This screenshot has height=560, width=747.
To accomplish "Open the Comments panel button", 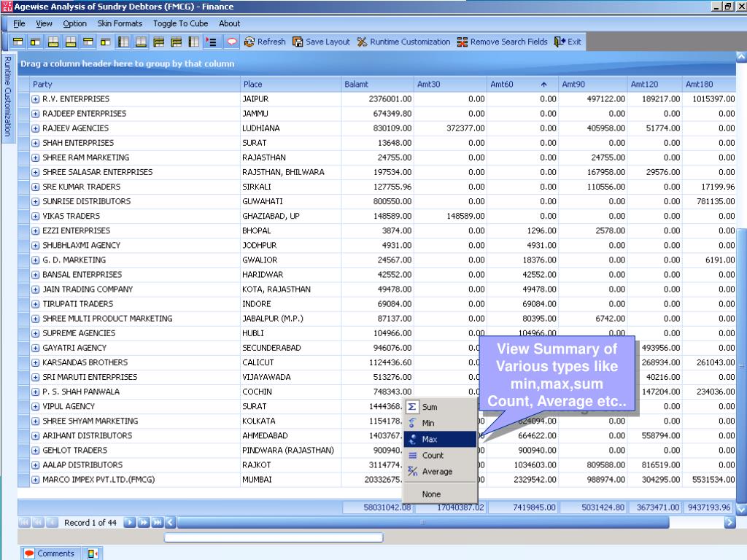I will (50, 553).
